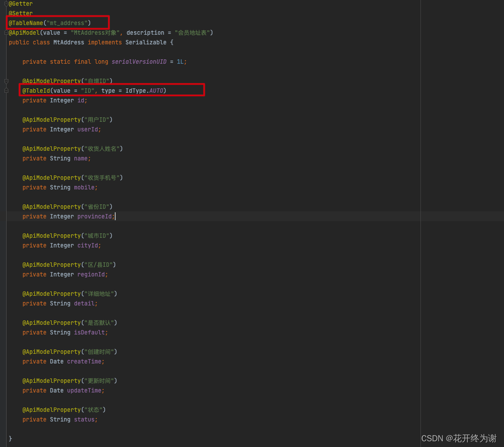Click the @ApiModelProperty("区/县ID") annotation
The image size is (504, 447).
[69, 265]
